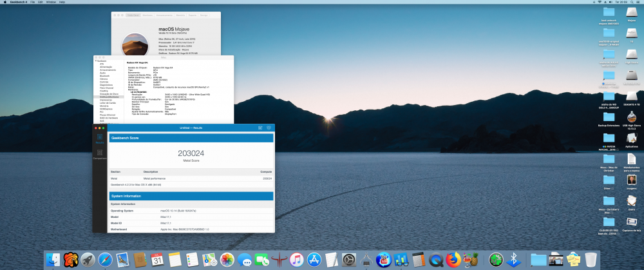Select ATA in System Information sidebar
This screenshot has height=270, width=644.
(x=102, y=64)
